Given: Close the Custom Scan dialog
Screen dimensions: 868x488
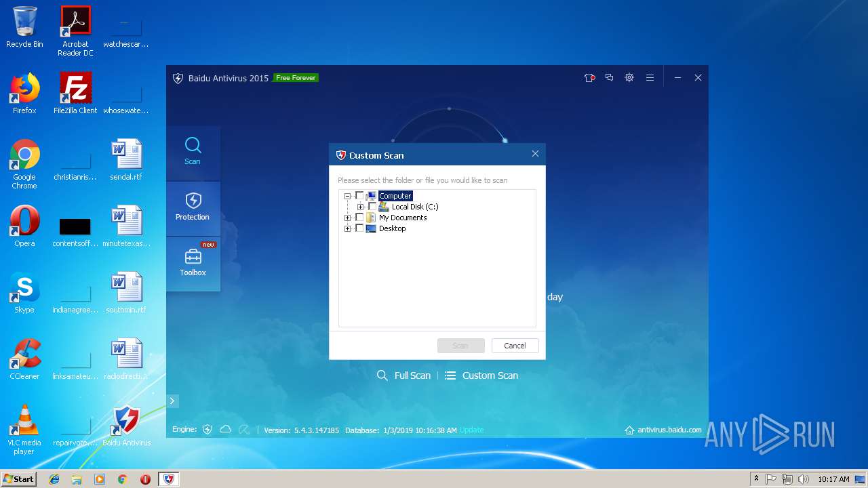Looking at the screenshot, I should [535, 154].
